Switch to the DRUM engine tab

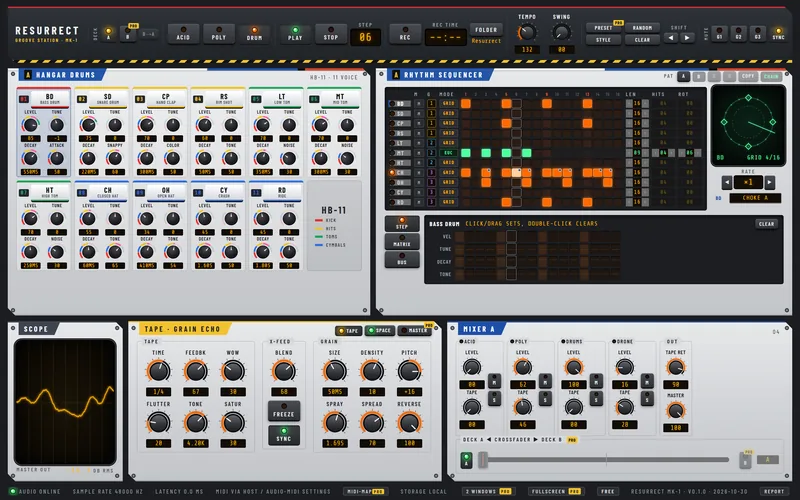point(255,34)
